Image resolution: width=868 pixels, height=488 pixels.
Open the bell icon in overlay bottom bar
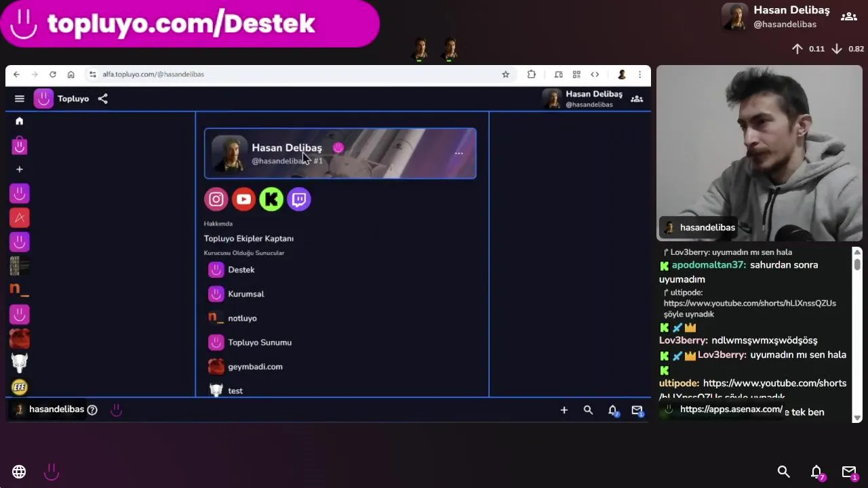click(816, 472)
